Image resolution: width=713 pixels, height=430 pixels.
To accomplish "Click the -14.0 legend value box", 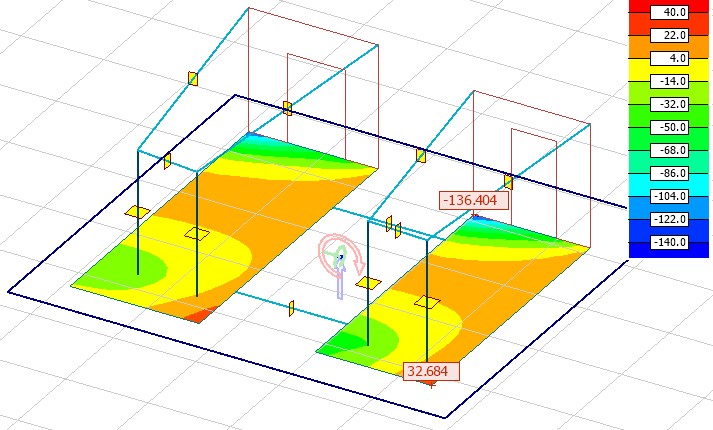I will click(x=670, y=81).
